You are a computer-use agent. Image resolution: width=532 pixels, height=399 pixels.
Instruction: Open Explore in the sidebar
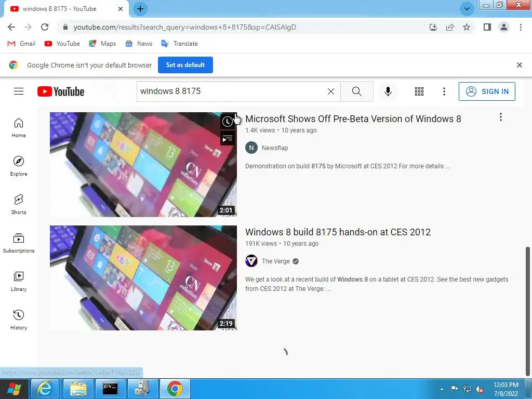click(19, 166)
